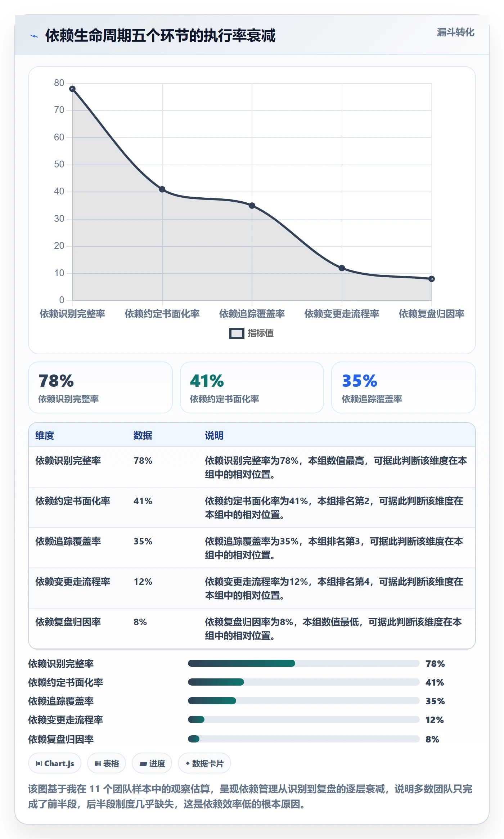
Task: Click the 8% value beside the progress bar
Action: coord(432,739)
